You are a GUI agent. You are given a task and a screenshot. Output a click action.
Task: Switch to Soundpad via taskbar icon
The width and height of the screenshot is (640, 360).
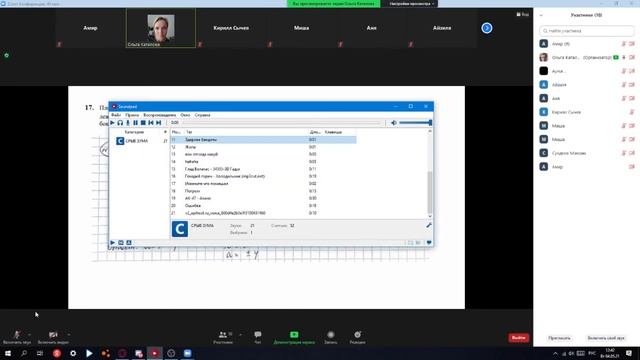click(x=155, y=353)
